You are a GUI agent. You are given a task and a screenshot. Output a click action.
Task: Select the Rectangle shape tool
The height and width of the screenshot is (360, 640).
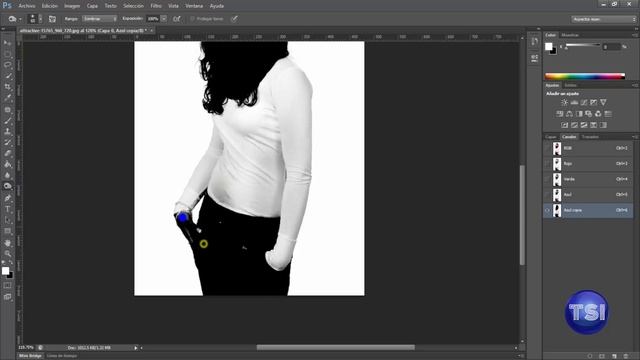[x=7, y=231]
